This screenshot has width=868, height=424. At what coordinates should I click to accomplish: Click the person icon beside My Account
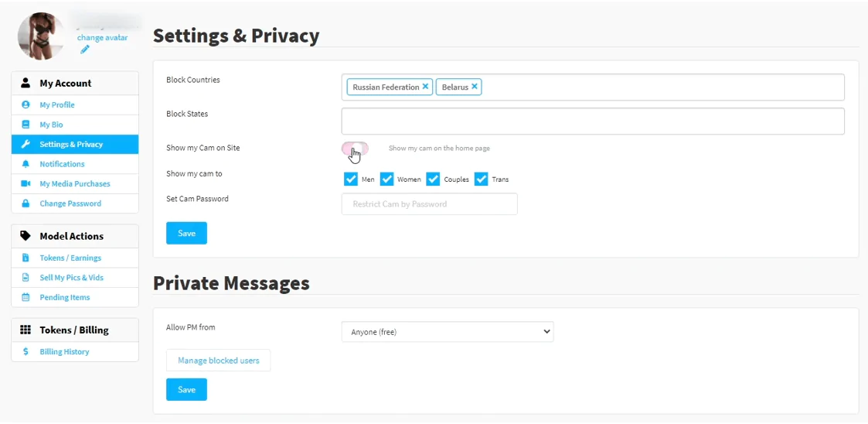tap(25, 83)
